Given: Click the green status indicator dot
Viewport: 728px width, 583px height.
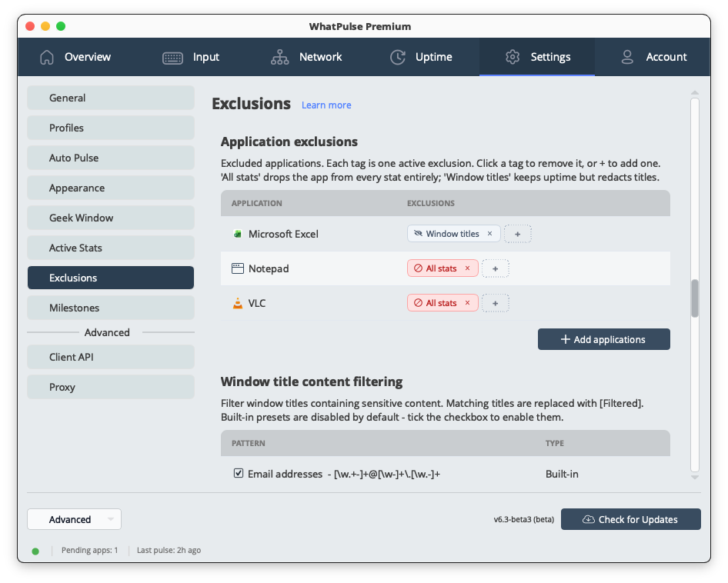Looking at the screenshot, I should coord(35,551).
